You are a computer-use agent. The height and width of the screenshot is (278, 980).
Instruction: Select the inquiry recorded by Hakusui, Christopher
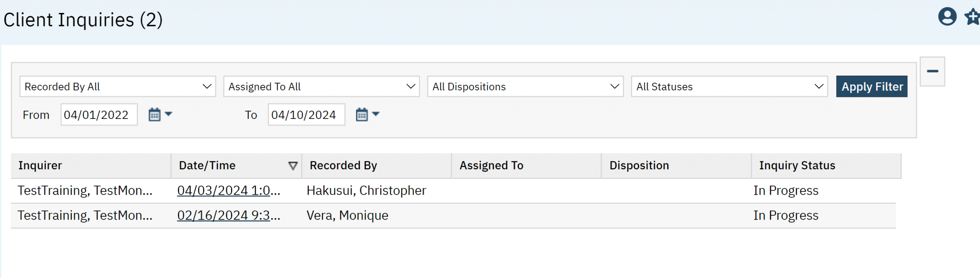point(366,190)
